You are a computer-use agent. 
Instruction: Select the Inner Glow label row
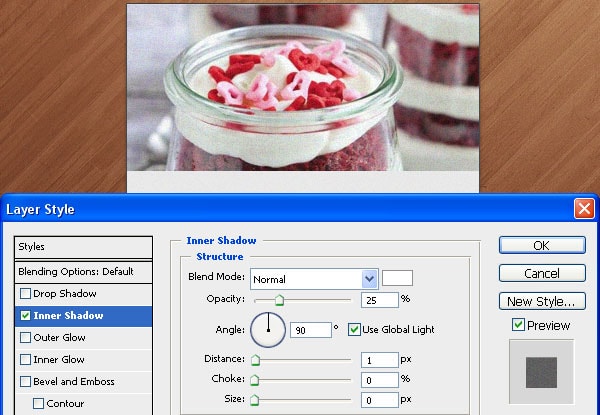point(83,360)
